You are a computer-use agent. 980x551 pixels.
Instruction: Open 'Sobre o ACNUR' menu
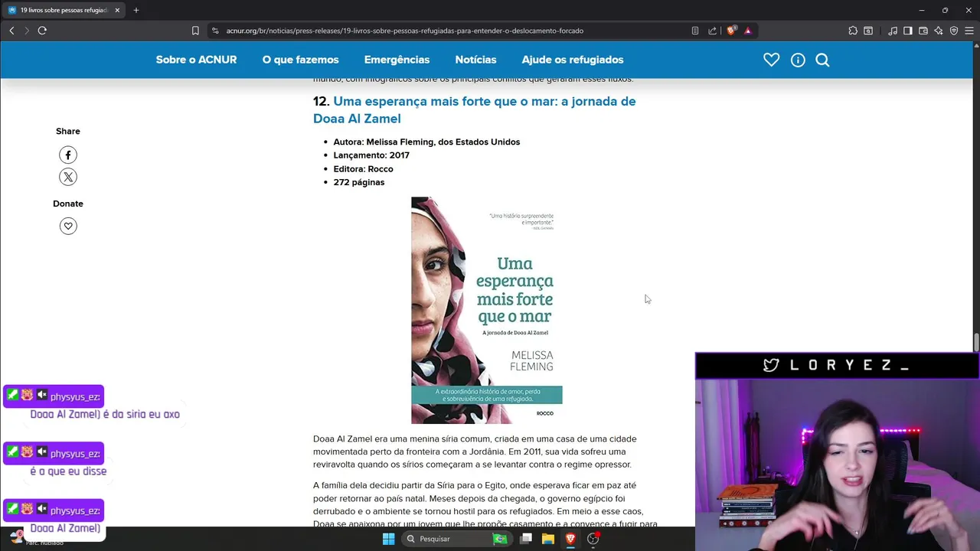[196, 60]
